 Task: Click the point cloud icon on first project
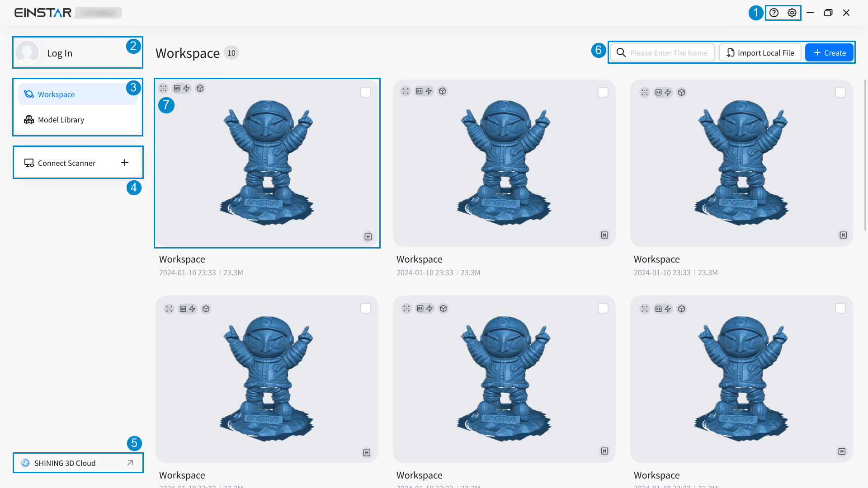(x=163, y=89)
